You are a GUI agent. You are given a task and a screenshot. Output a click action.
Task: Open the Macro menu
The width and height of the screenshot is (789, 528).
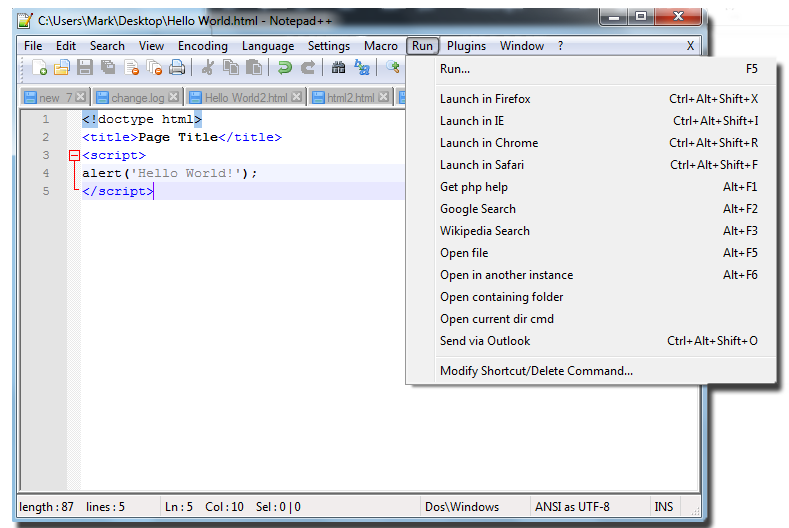coord(381,46)
